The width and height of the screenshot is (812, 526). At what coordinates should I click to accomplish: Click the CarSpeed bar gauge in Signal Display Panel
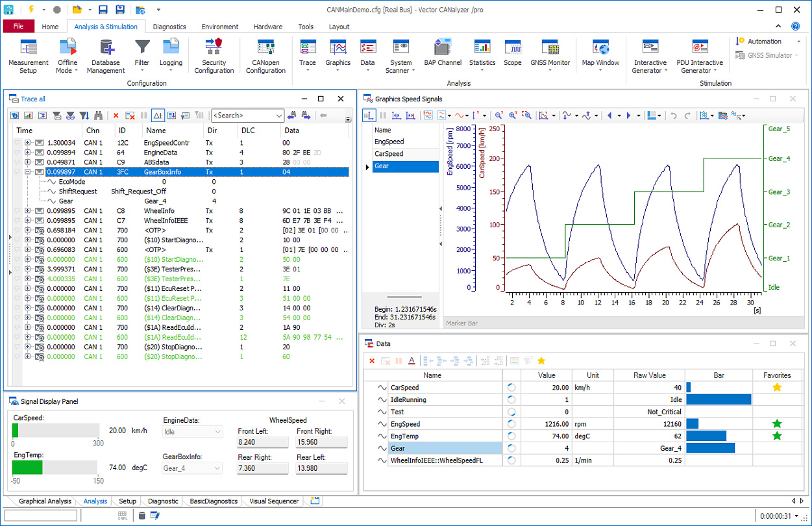coord(56,430)
